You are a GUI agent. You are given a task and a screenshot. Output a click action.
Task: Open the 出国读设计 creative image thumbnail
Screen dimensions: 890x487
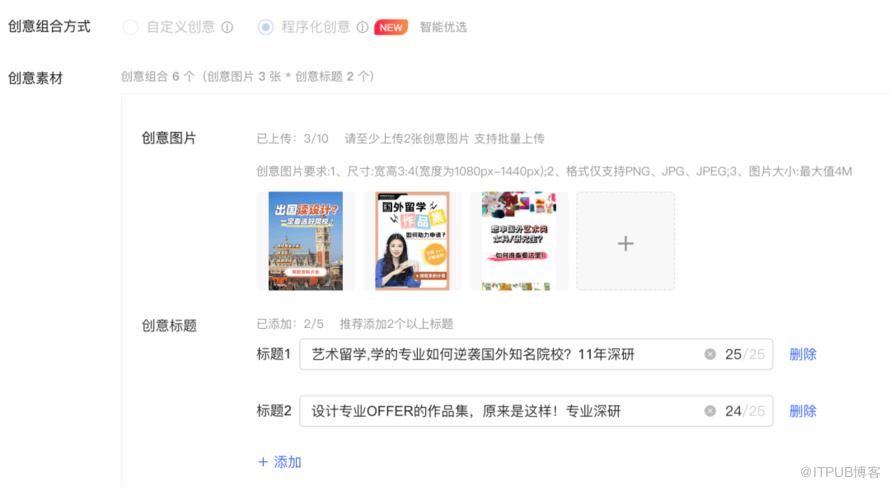(x=305, y=241)
